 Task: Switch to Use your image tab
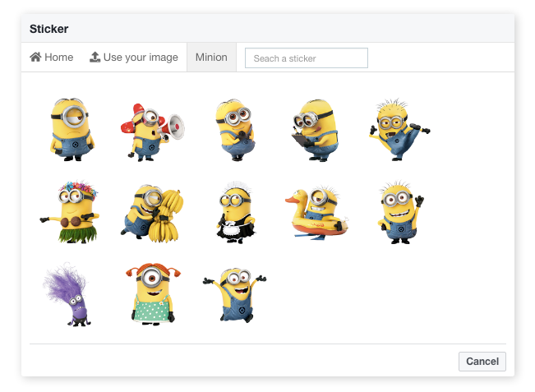coord(134,57)
